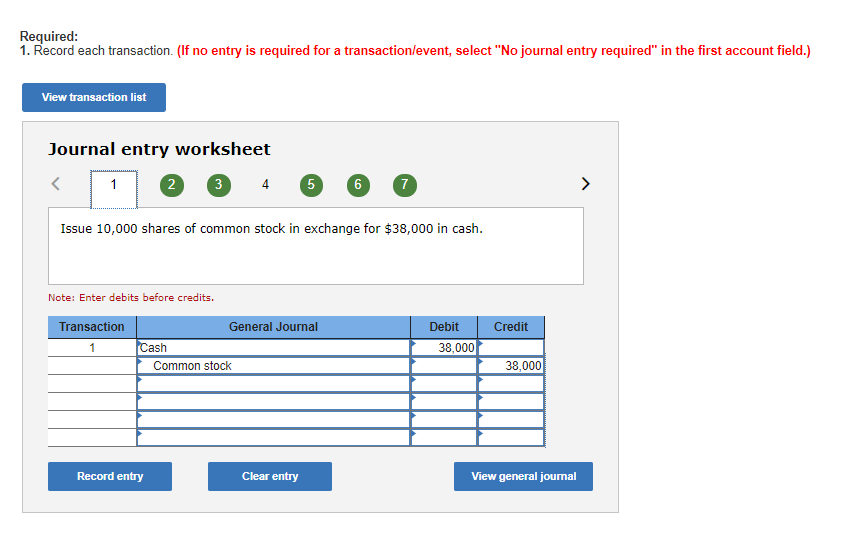Select transaction tab 1
Screen dimensions: 856x539
click(x=114, y=189)
